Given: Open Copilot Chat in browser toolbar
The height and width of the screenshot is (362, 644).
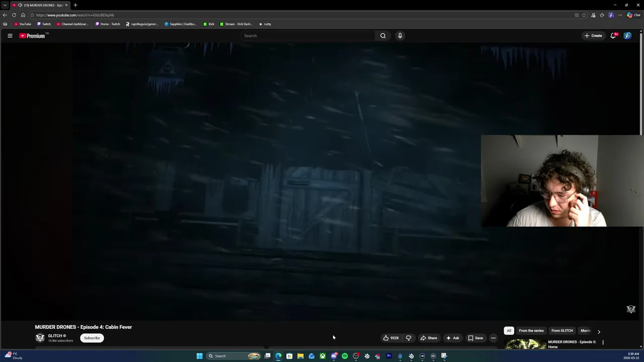Looking at the screenshot, I should [633, 15].
